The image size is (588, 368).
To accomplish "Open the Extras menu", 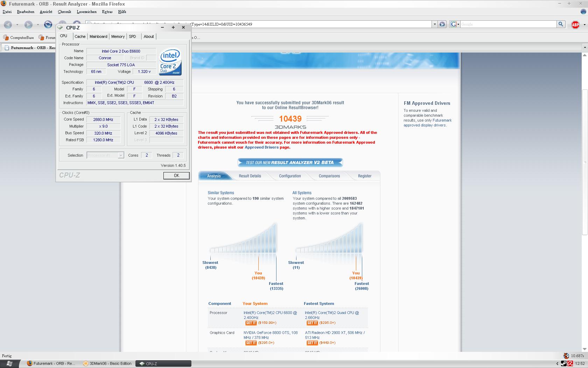I will tap(107, 12).
